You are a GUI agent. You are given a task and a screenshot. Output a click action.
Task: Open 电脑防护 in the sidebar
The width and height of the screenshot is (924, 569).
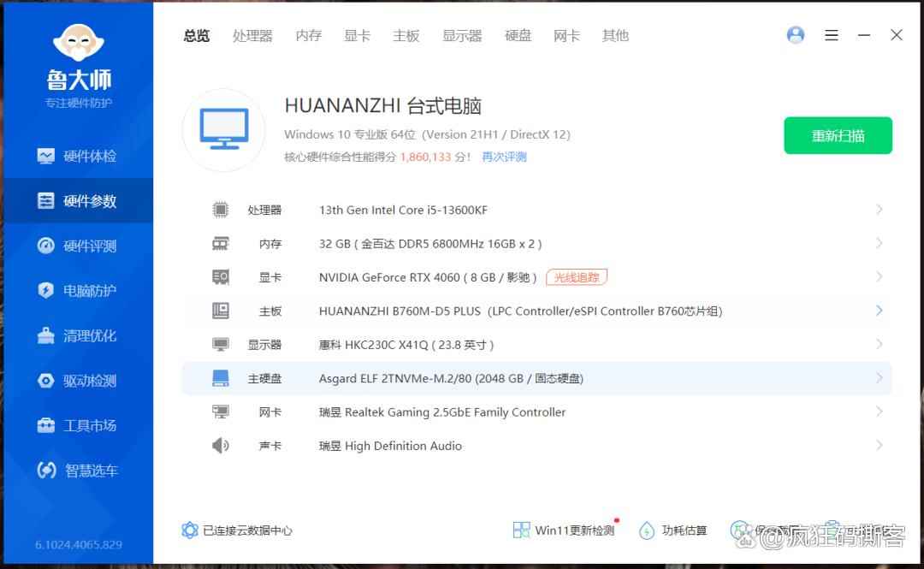click(x=77, y=291)
